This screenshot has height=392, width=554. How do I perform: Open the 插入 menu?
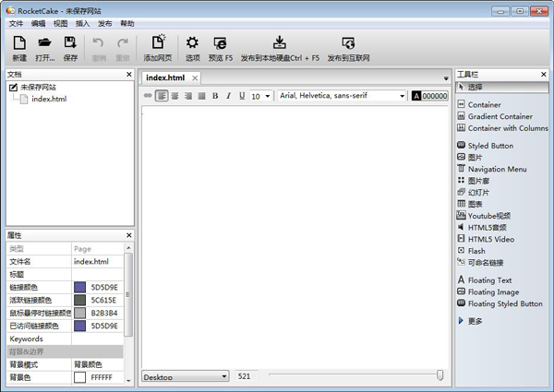(x=83, y=24)
